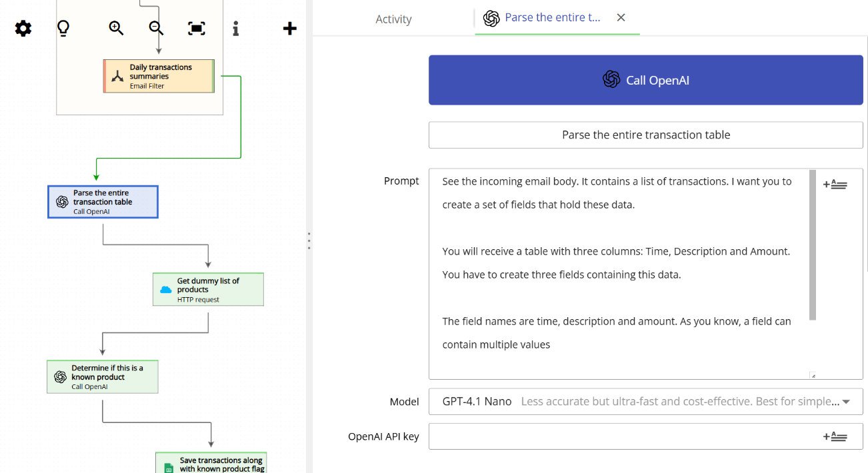Close the Parse the entire t... tab
This screenshot has height=473, width=868.
(x=621, y=18)
